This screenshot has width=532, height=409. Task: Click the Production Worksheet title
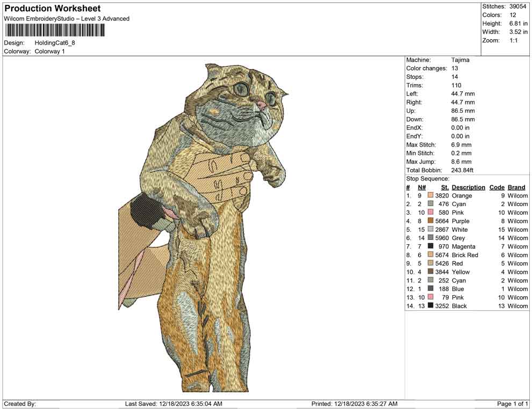click(x=52, y=9)
